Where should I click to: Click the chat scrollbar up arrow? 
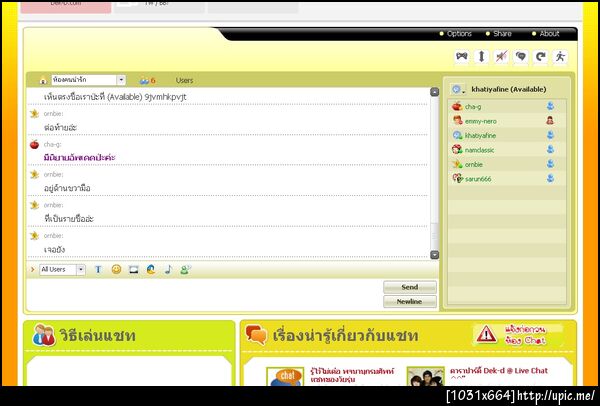coord(434,92)
